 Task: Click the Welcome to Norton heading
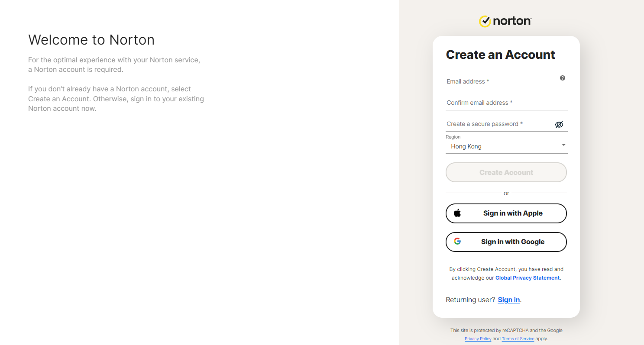(91, 40)
